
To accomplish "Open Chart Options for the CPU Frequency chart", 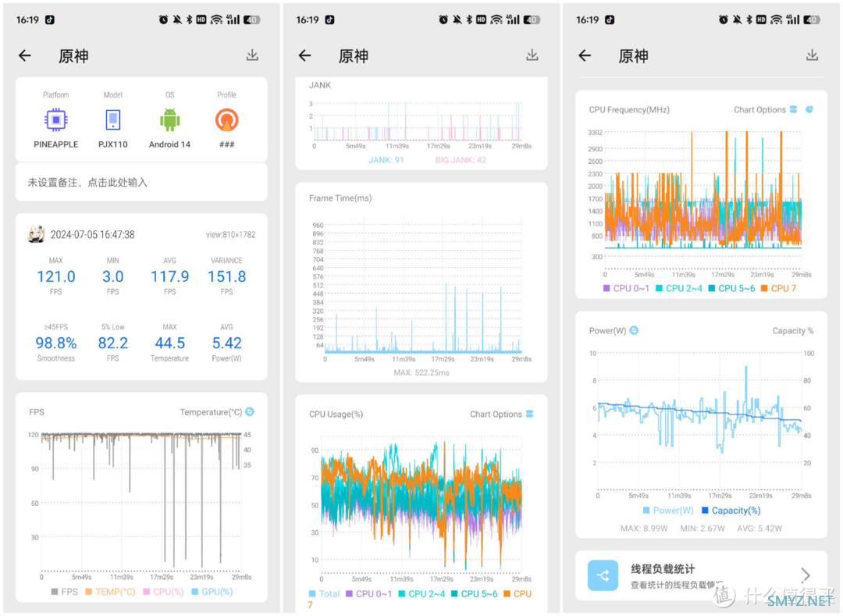I will [x=766, y=109].
